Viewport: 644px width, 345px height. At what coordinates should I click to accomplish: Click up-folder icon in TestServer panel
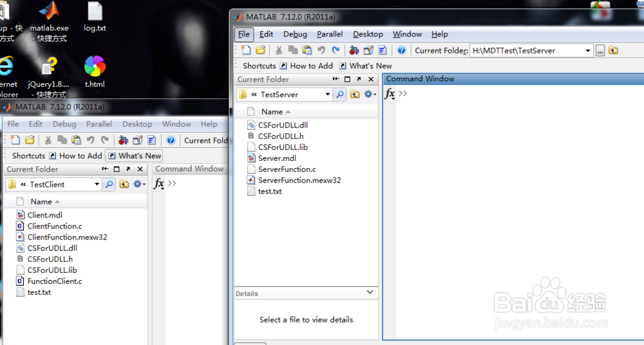click(355, 95)
